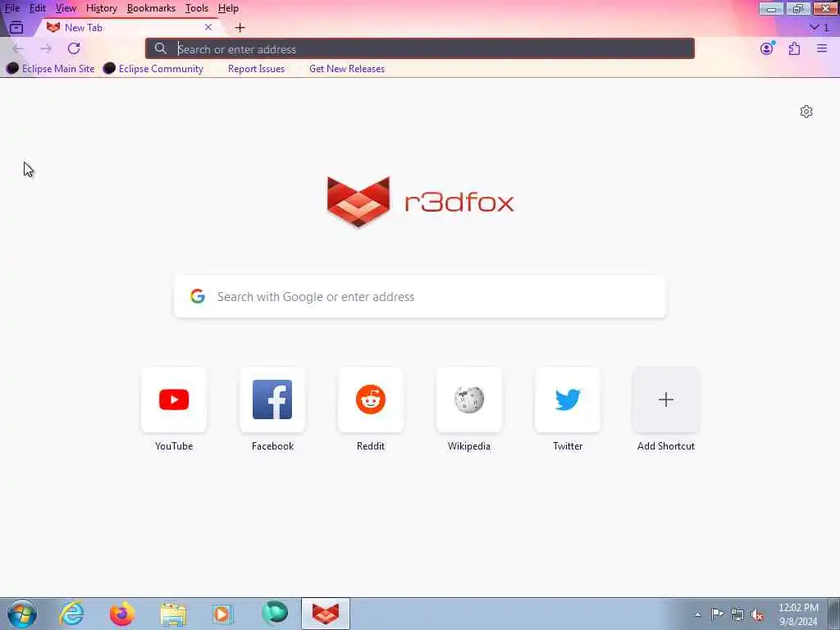The image size is (840, 630).
Task: Open new tab personalize settings gear
Action: click(806, 112)
